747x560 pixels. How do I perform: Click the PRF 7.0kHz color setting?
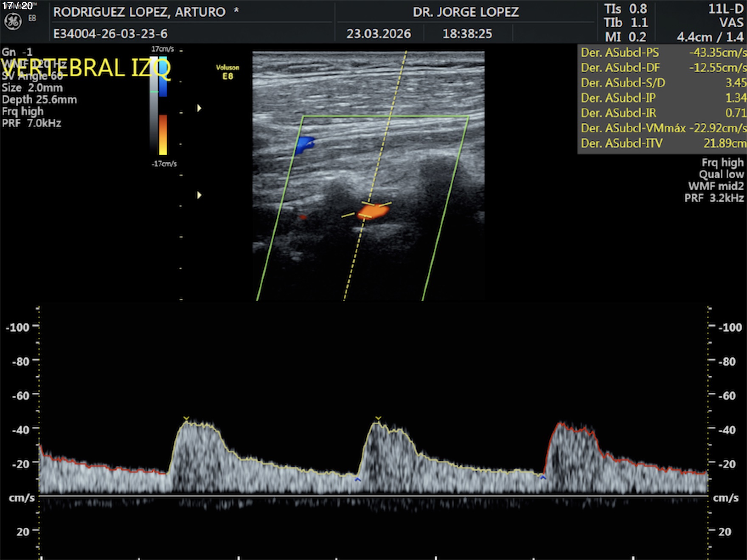[x=32, y=123]
